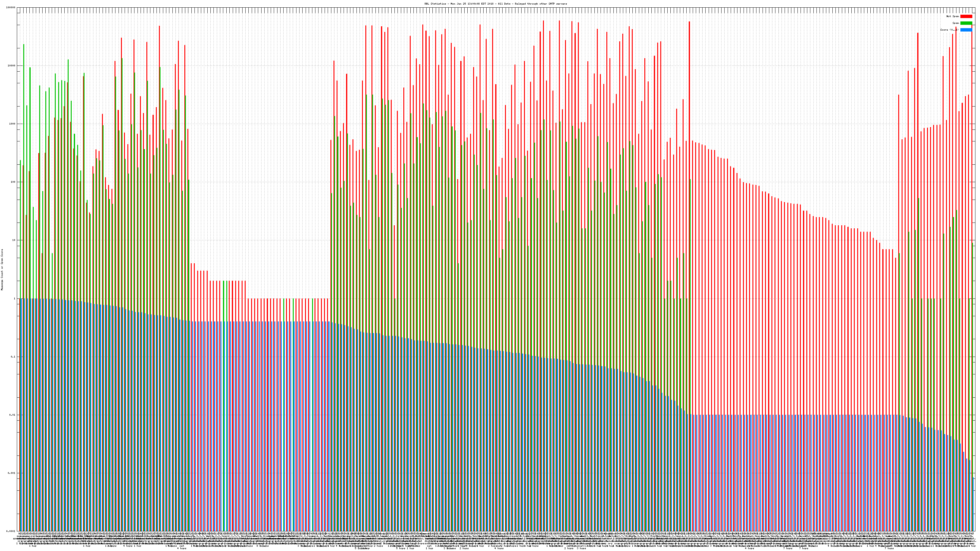Click the 1000 y-axis tick label
The height and width of the screenshot is (551, 980).
(x=13, y=124)
